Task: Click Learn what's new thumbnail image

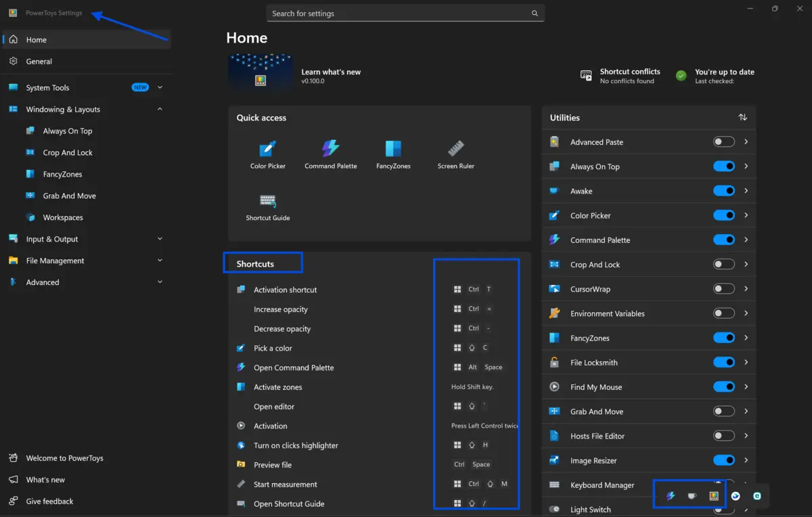Action: [x=260, y=72]
